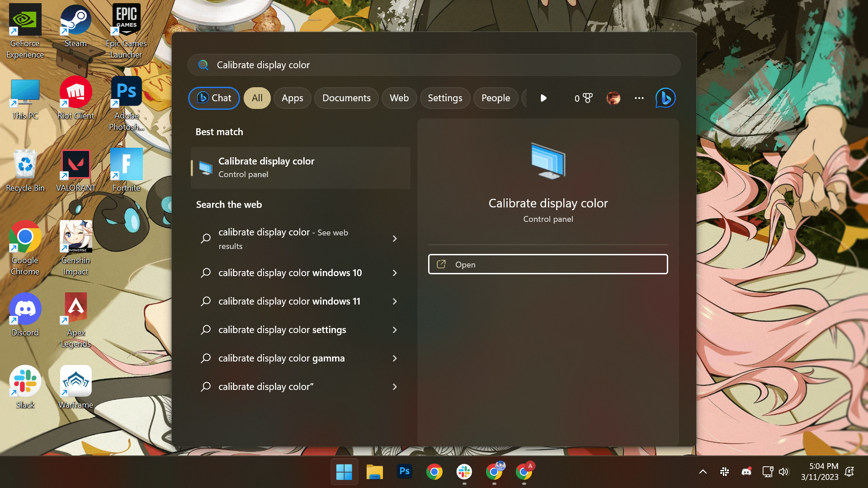The width and height of the screenshot is (868, 488).
Task: Click the Open button for Calibrate display color
Action: pos(547,264)
